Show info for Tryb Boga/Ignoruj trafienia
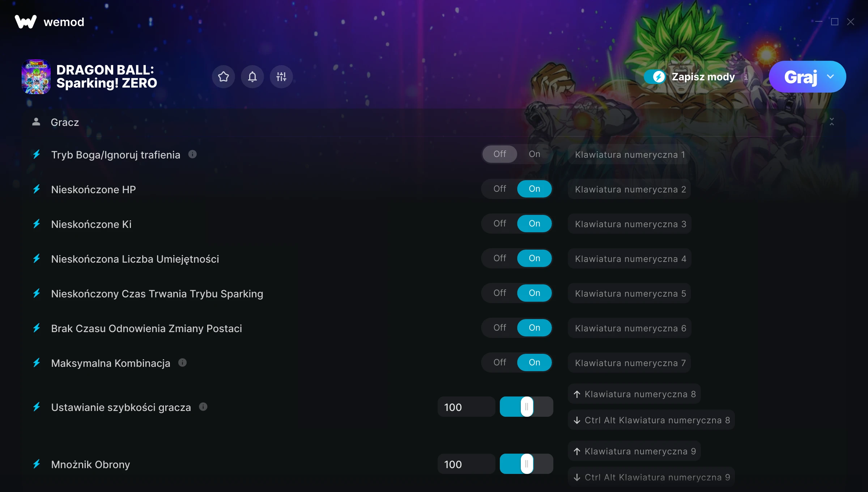868x492 pixels. click(x=192, y=154)
